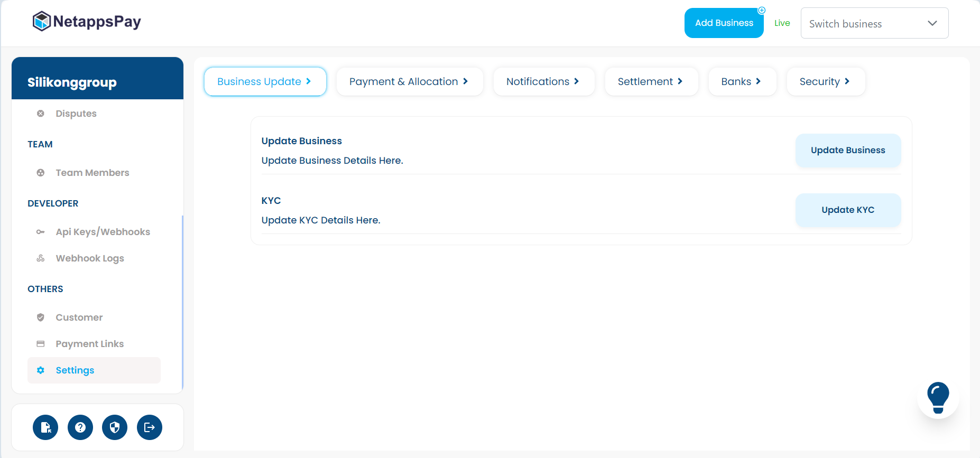Click the logout arrow icon button

(150, 427)
